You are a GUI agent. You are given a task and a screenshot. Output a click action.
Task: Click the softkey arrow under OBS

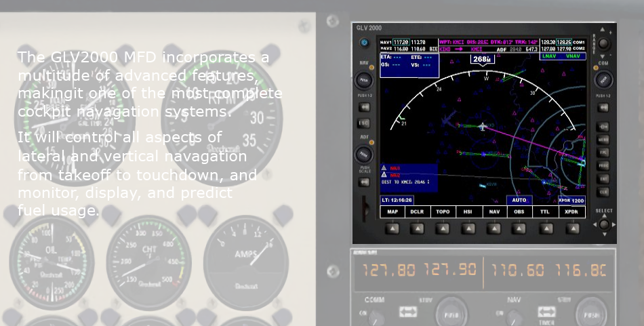(519, 228)
